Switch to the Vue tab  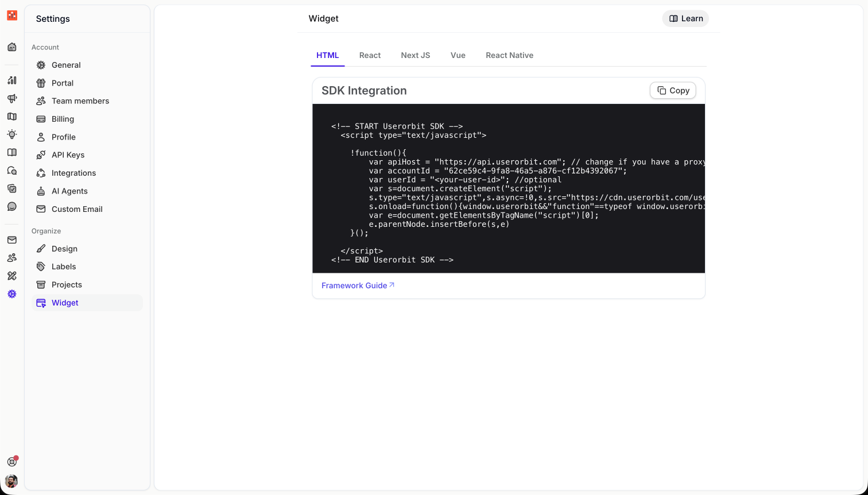458,55
